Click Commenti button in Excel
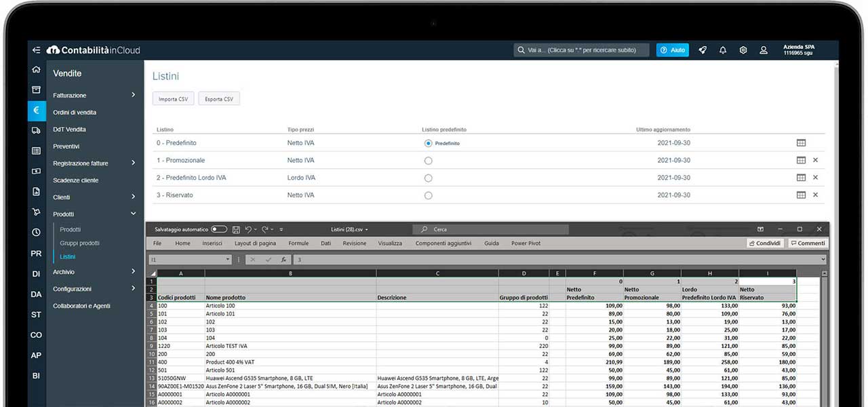Screen dimensions: 868x407 click(808, 243)
